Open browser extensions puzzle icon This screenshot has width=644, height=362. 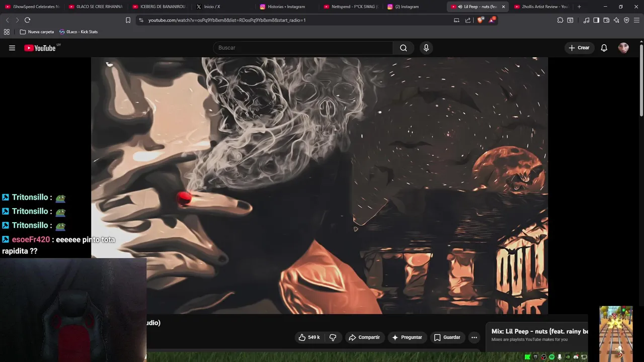click(560, 20)
